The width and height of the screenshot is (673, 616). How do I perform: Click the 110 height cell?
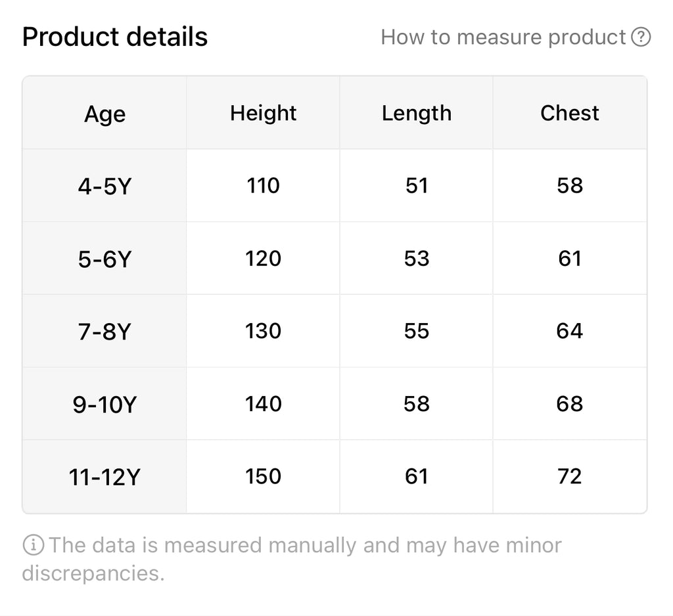[x=263, y=186]
